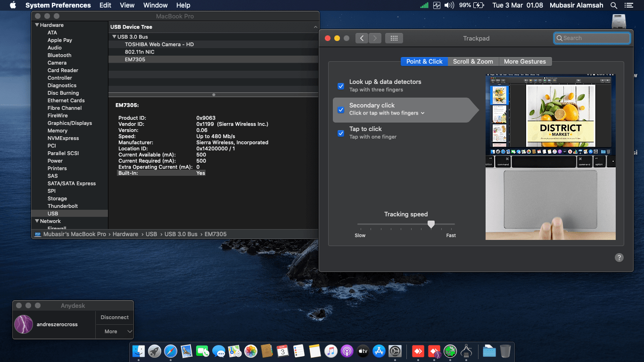This screenshot has height=362, width=644.
Task: Show all preferences grid button
Action: [394, 38]
